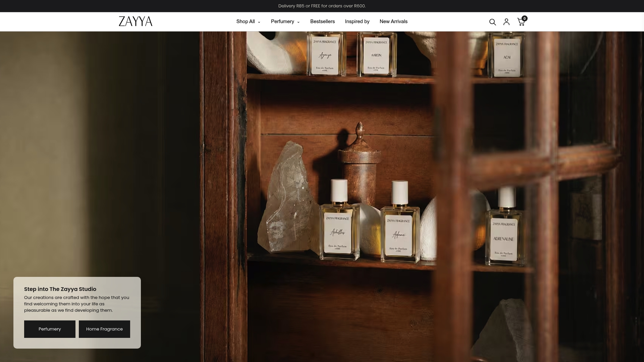
Task: Select the ACAI perfume bottle
Action: (x=506, y=55)
